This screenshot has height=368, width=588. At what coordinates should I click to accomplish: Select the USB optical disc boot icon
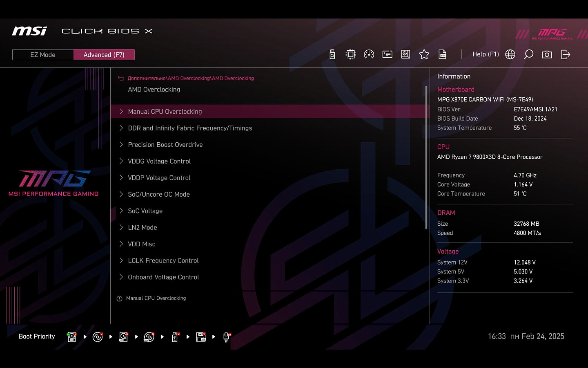click(149, 337)
